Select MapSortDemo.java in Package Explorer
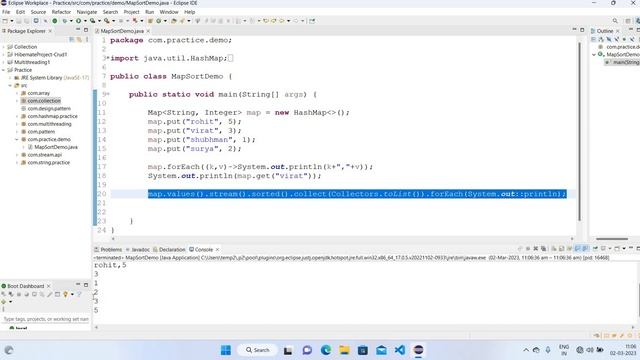Image resolution: width=640 pixels, height=360 pixels. (56, 147)
